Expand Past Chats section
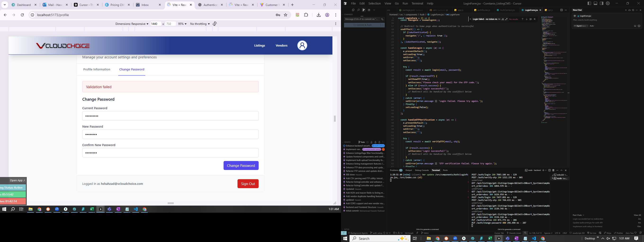This screenshot has width=644, height=242. [x=578, y=215]
